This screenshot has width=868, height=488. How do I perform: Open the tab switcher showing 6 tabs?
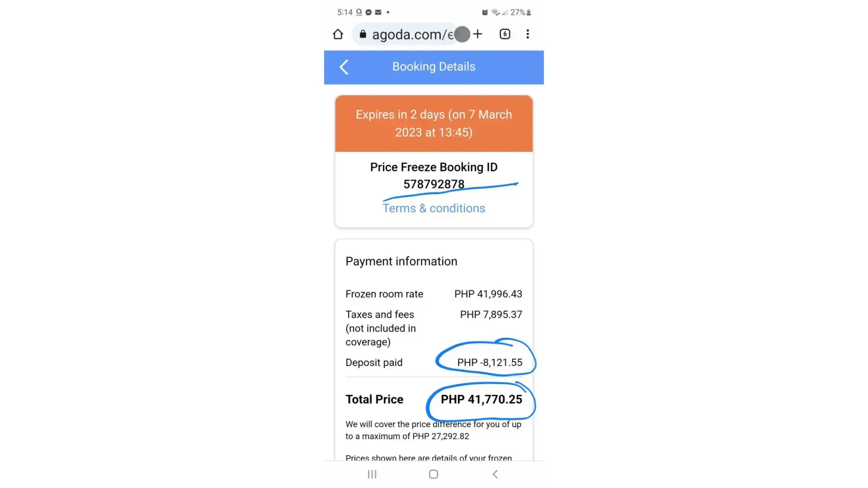[505, 34]
